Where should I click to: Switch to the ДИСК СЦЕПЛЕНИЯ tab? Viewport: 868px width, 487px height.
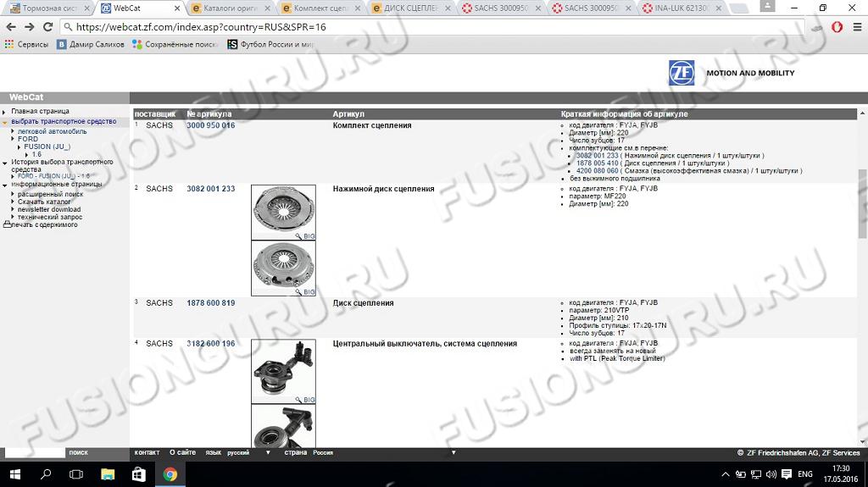[410, 8]
